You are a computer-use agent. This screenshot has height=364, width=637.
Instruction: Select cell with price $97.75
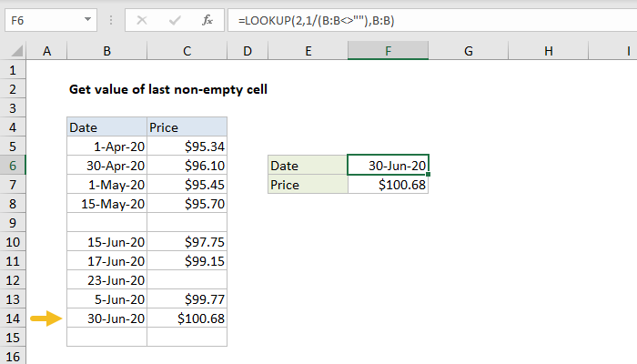[187, 242]
